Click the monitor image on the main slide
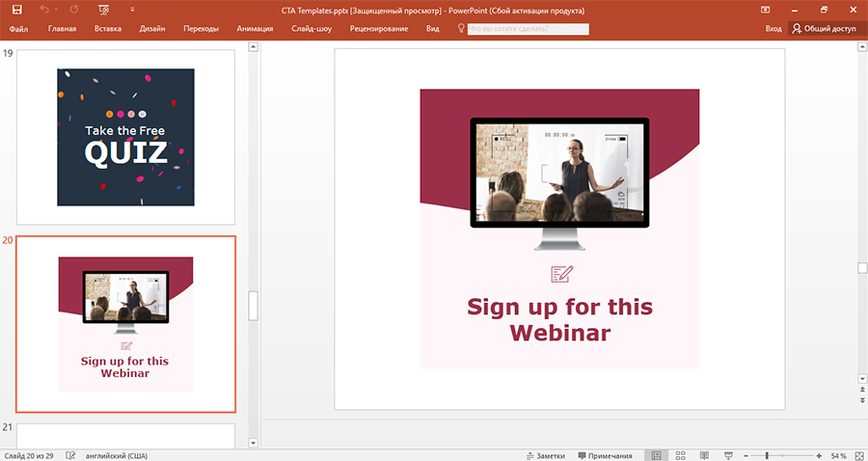868x461 pixels. 559,184
